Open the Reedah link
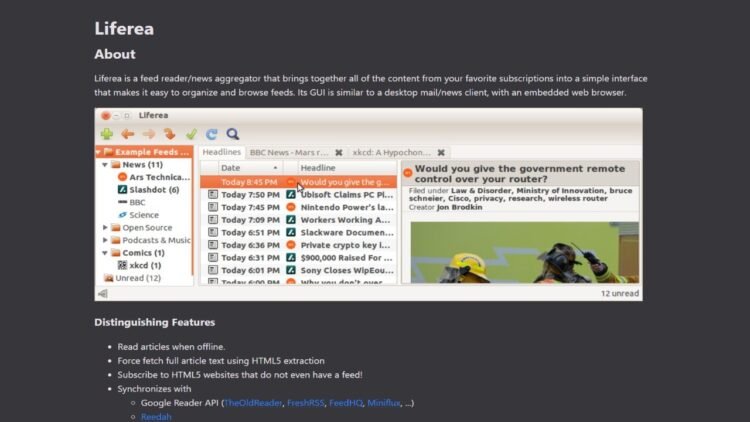Screen dimensions: 750x422 [156, 417]
